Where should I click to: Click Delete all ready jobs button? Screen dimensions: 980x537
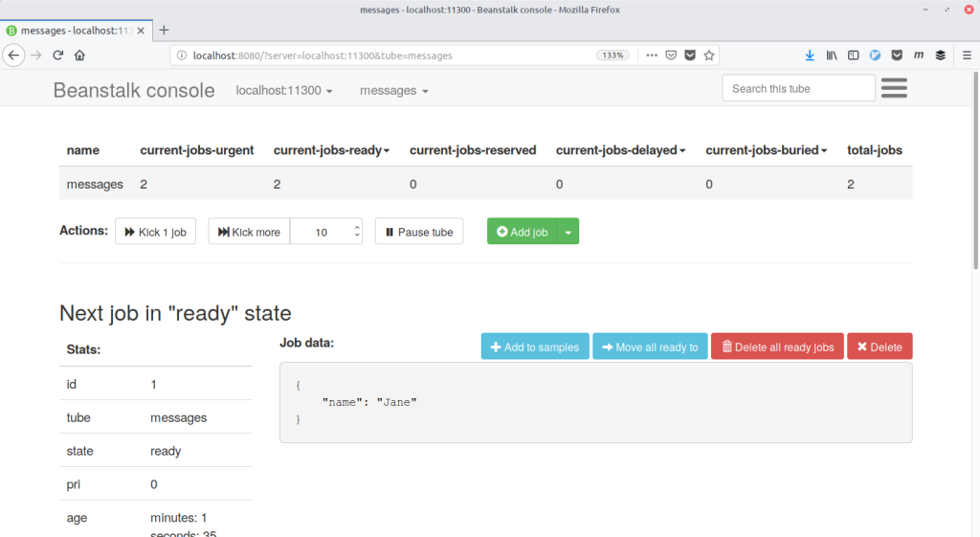pyautogui.click(x=777, y=347)
